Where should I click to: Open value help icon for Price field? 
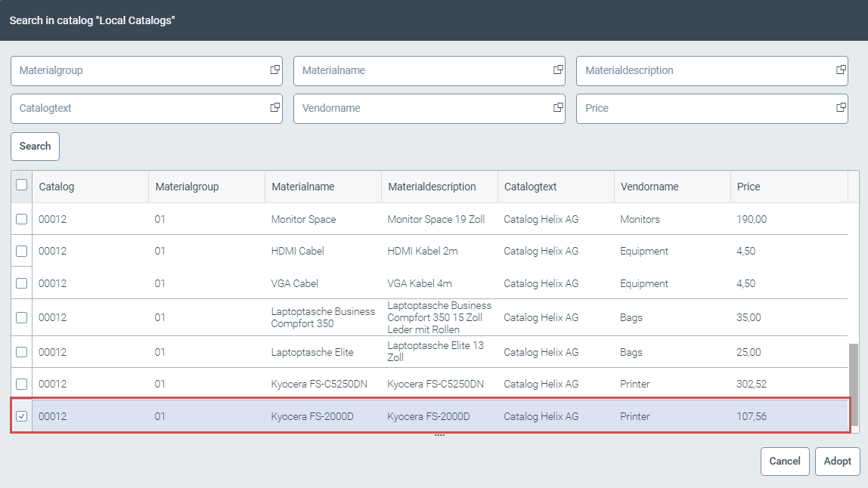pyautogui.click(x=841, y=108)
